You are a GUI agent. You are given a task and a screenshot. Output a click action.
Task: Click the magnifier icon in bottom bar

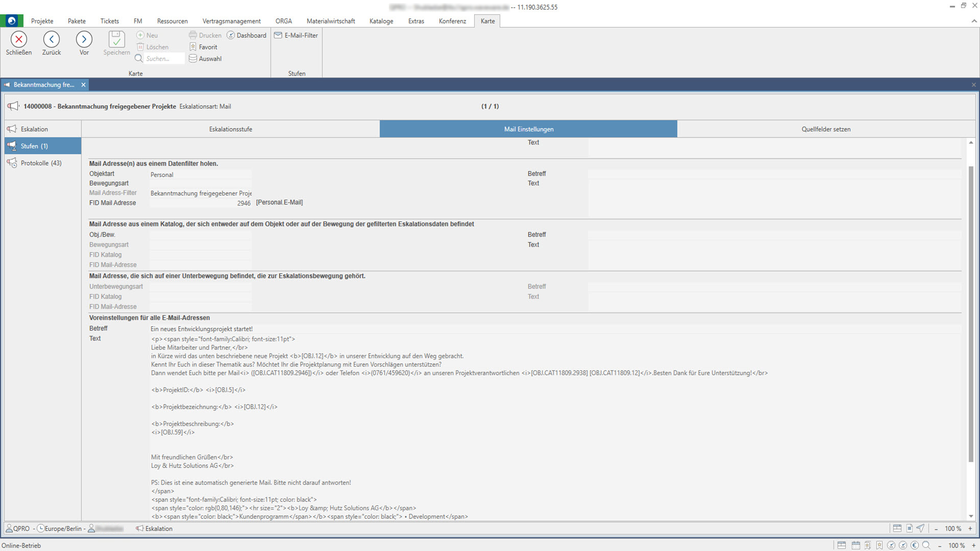pyautogui.click(x=926, y=545)
